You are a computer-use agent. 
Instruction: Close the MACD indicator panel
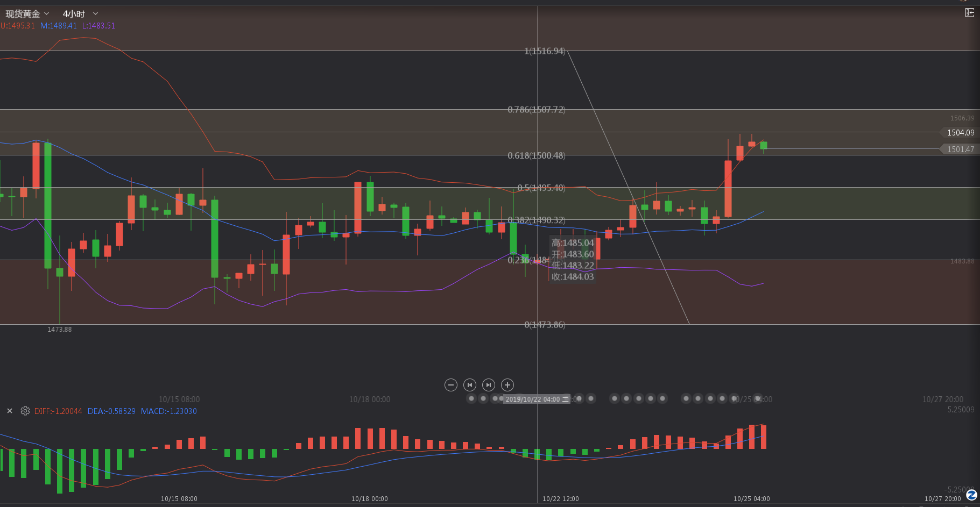(10, 411)
